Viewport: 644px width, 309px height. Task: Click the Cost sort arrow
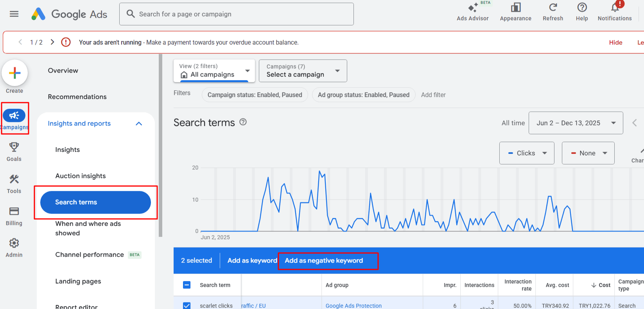click(x=594, y=285)
